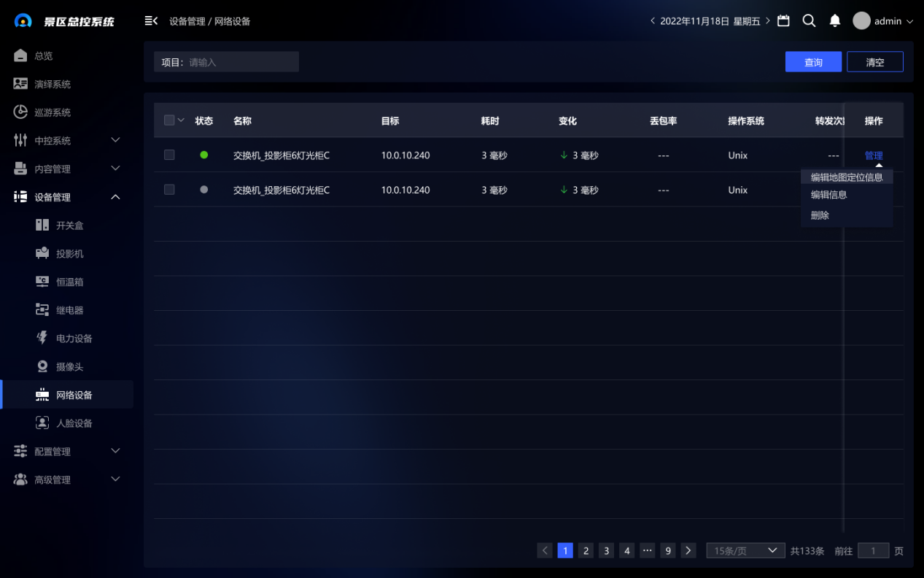Open the 15条/页 page size dropdown
The height and width of the screenshot is (578, 924).
click(x=745, y=551)
